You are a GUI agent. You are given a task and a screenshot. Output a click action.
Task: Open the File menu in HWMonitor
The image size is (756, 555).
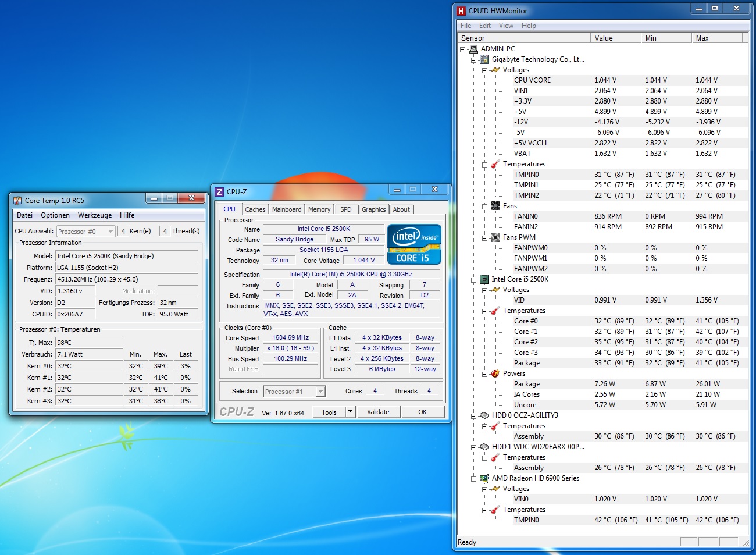(466, 26)
